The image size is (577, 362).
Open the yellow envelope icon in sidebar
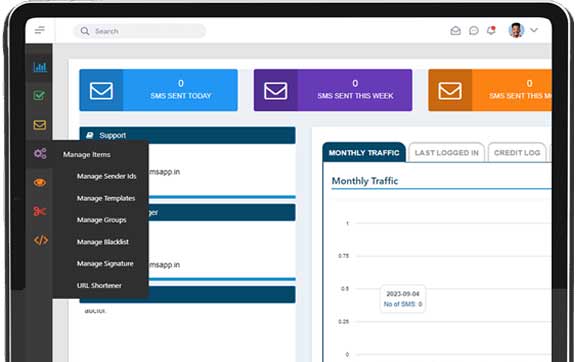(40, 125)
